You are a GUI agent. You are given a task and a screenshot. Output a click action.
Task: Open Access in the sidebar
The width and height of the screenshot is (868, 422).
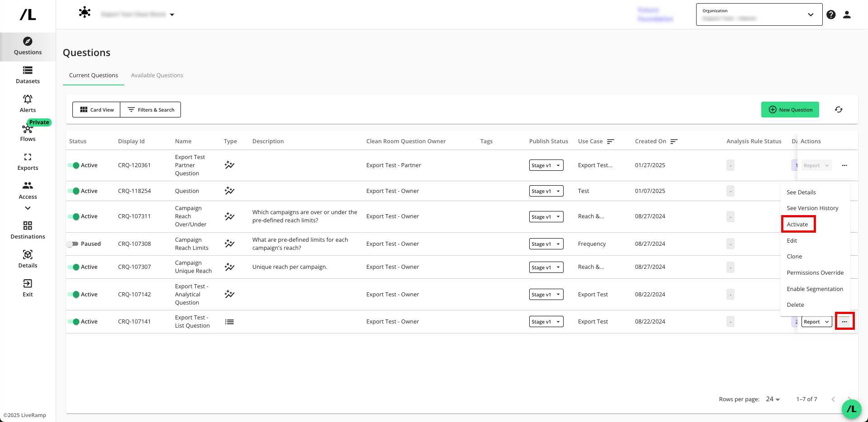pyautogui.click(x=28, y=191)
